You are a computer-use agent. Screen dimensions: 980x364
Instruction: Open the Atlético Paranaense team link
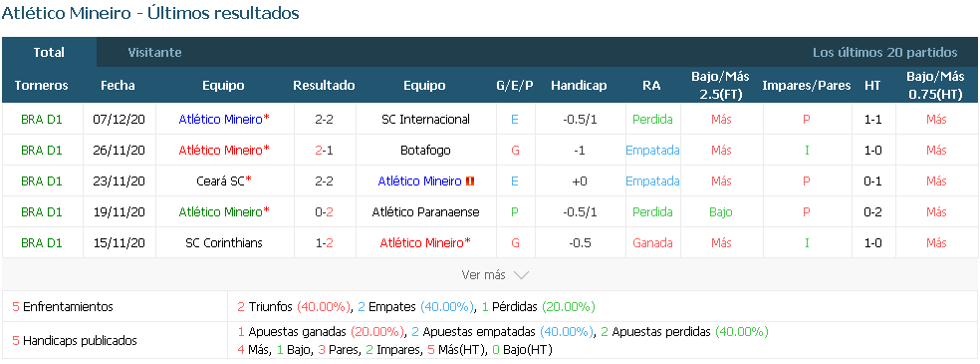click(425, 212)
